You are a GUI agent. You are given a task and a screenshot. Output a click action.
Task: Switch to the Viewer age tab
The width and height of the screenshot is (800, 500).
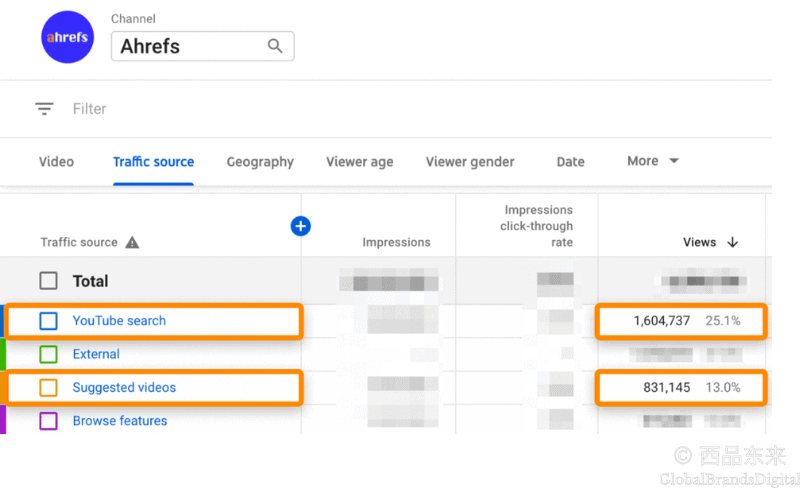(360, 162)
